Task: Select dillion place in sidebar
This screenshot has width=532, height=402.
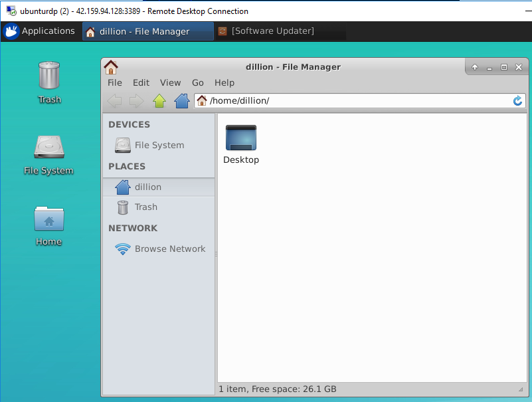Action: click(148, 187)
